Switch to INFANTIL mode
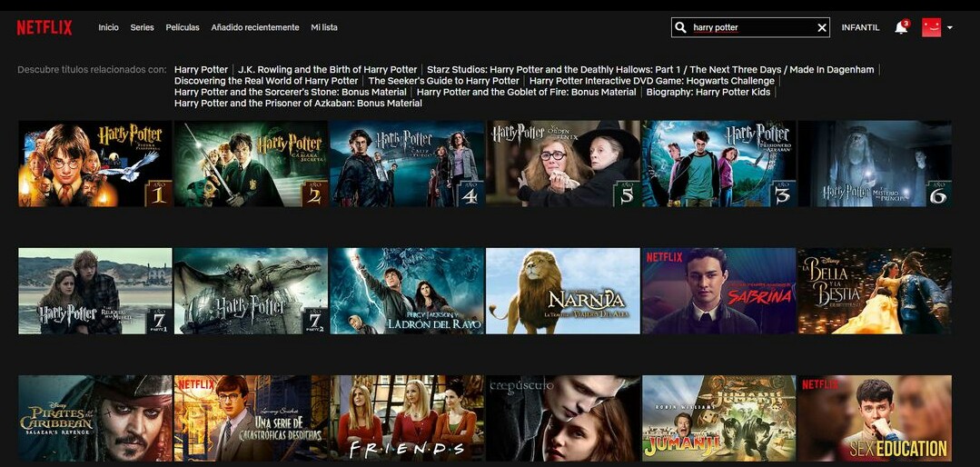 pos(861,27)
